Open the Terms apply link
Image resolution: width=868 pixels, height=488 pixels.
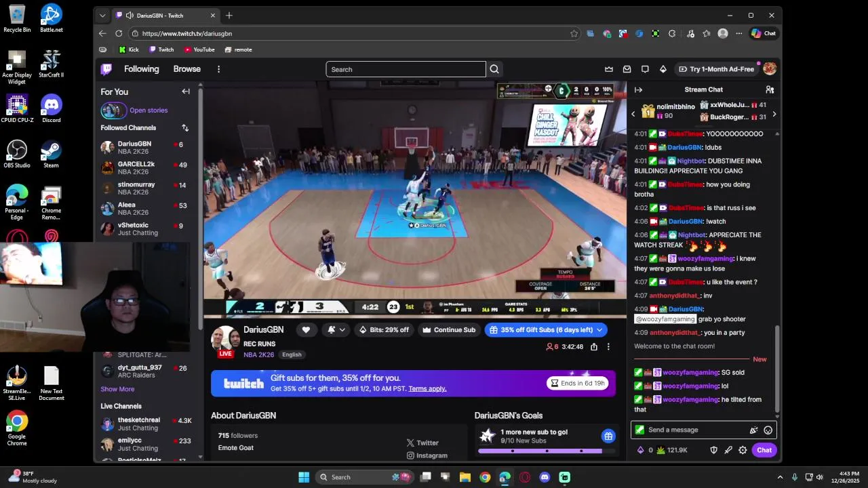pos(427,389)
